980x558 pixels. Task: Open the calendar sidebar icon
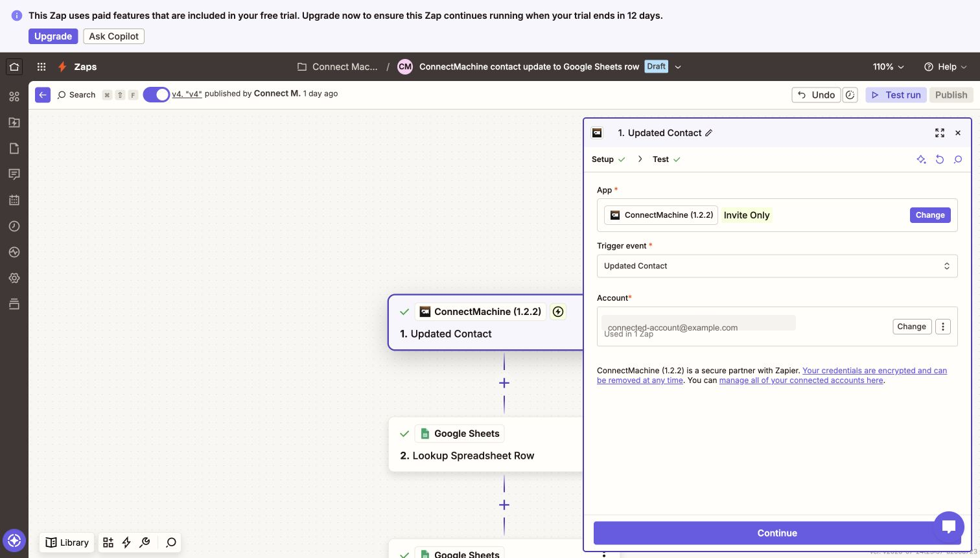coord(14,200)
